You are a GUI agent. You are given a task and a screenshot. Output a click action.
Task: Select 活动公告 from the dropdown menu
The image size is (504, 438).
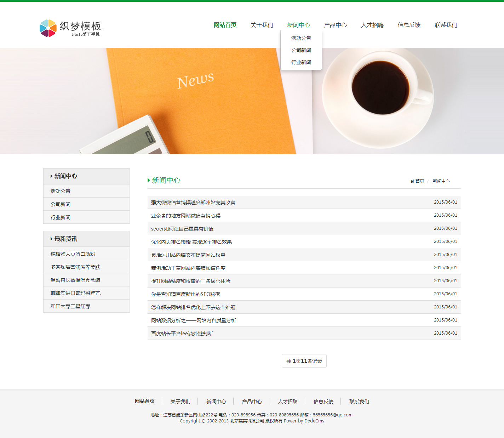coord(301,38)
